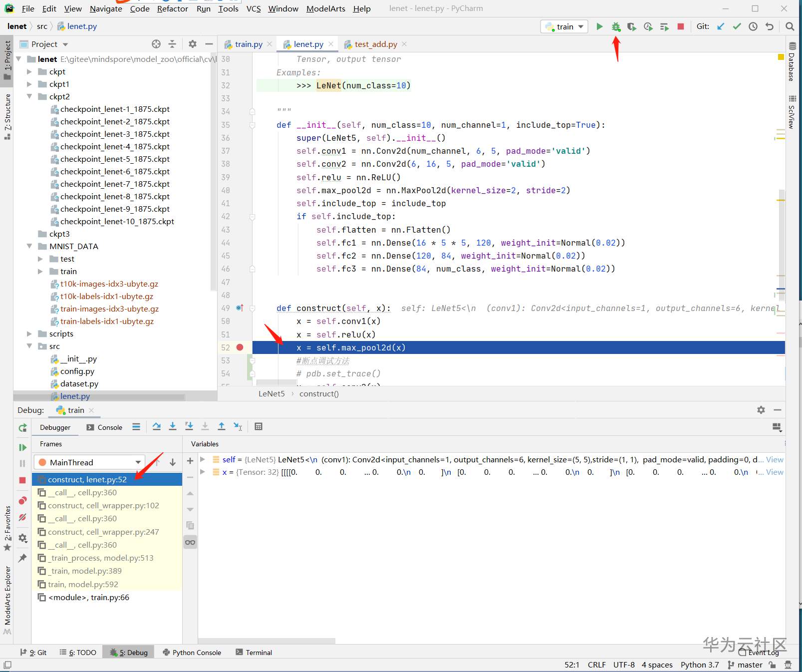Screen dimensions: 802x672
Task: Click the Debug bug icon in toolbar
Action: pos(616,27)
